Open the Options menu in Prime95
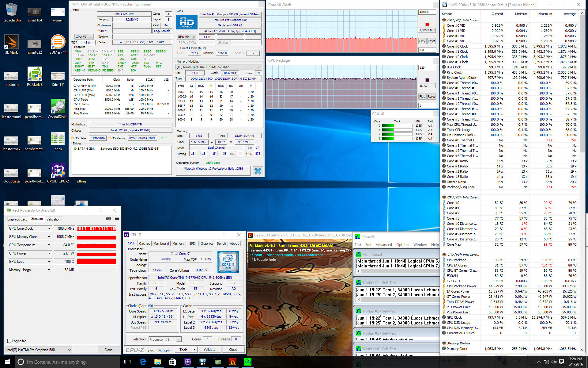This screenshot has height=368, width=588. coord(403,245)
